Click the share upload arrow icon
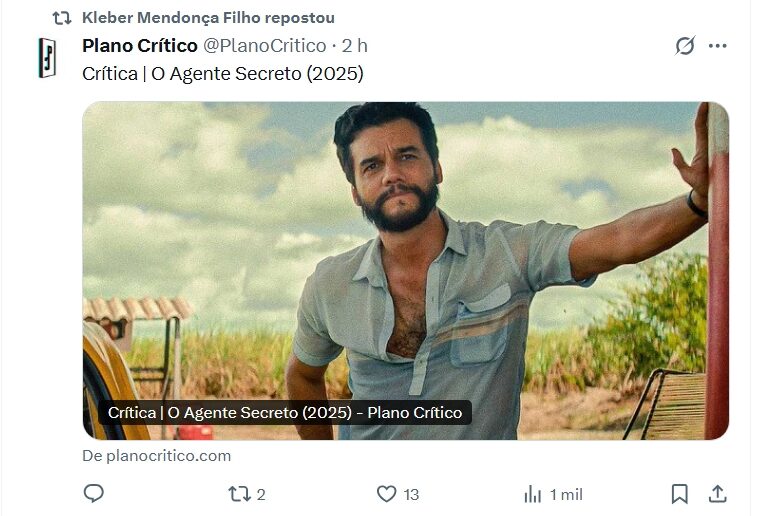This screenshot has height=516, width=758. pos(717,493)
